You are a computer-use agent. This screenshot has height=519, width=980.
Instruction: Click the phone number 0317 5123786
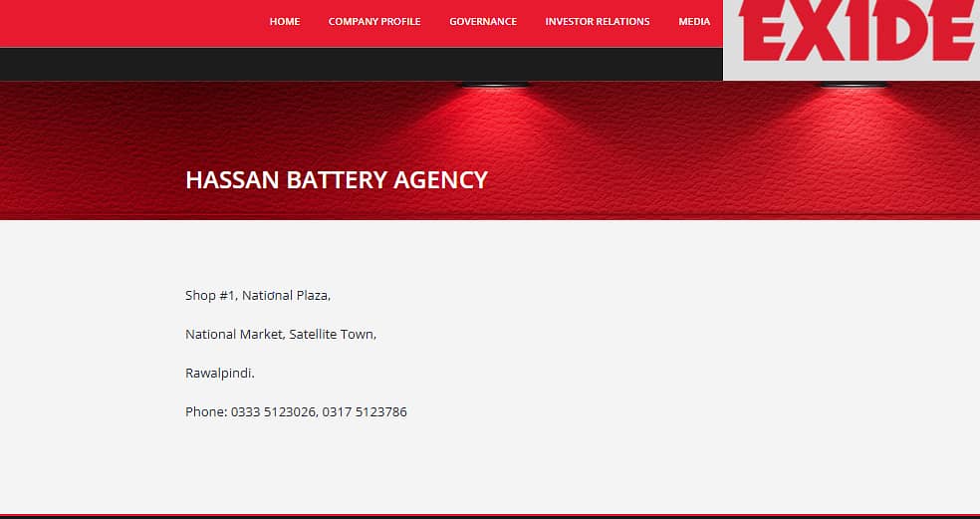pos(365,412)
